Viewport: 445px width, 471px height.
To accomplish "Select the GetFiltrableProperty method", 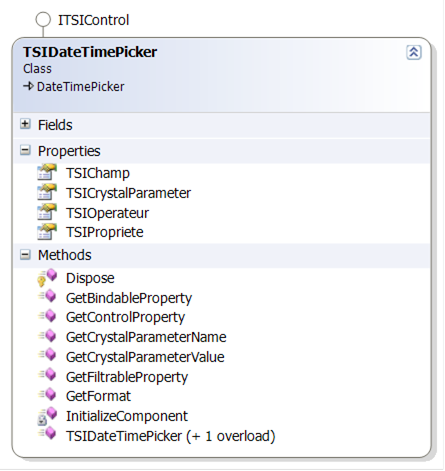I will pyautogui.click(x=127, y=377).
